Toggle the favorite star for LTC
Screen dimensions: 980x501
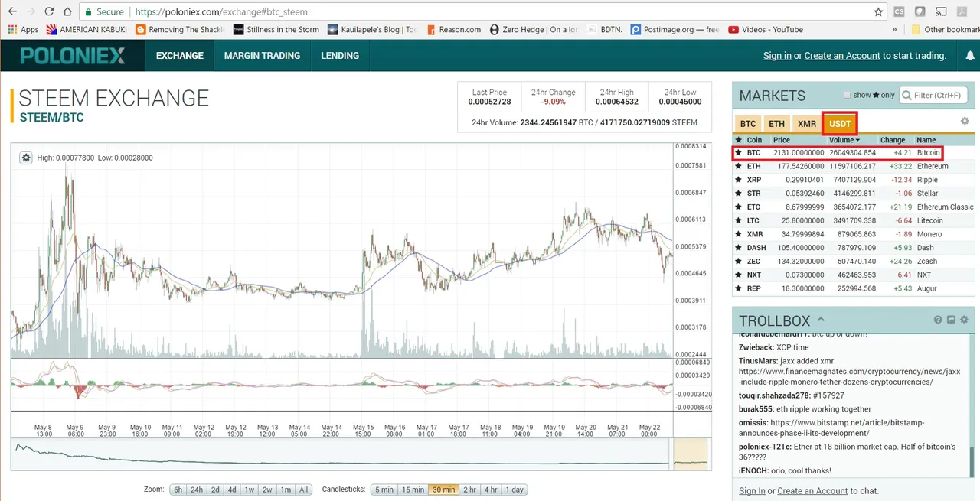point(739,221)
